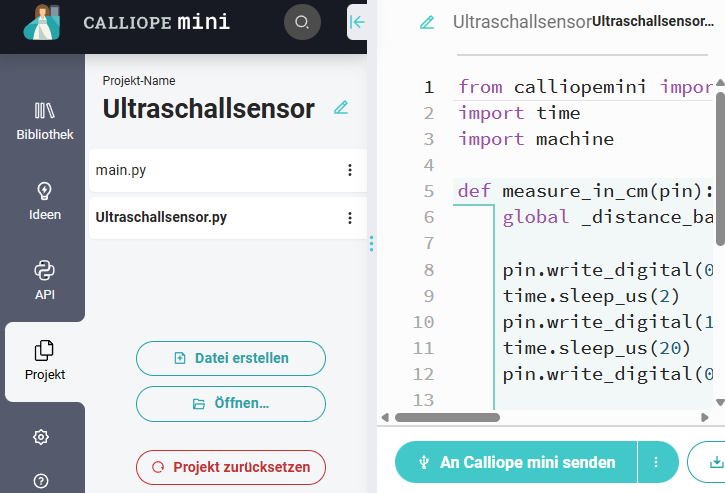Click Öffnen... button
Viewport: 725px width, 493px height.
pos(231,404)
